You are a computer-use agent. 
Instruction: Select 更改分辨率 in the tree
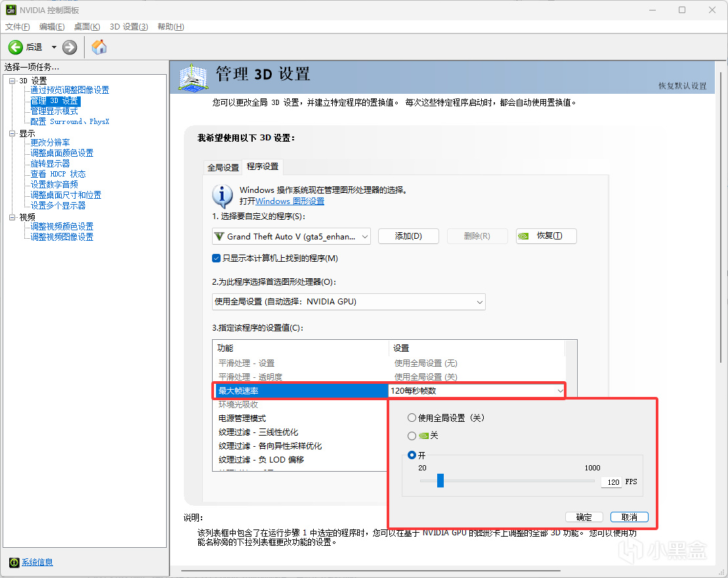[50, 142]
